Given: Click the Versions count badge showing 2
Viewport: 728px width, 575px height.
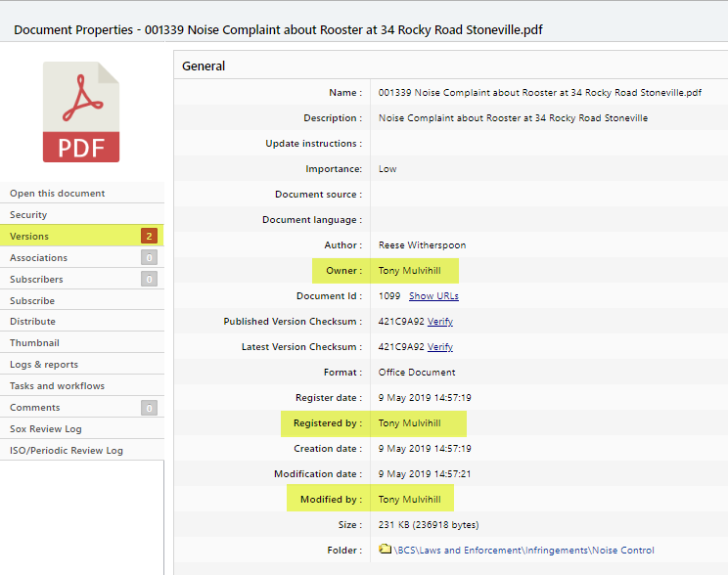Looking at the screenshot, I should coord(149,237).
